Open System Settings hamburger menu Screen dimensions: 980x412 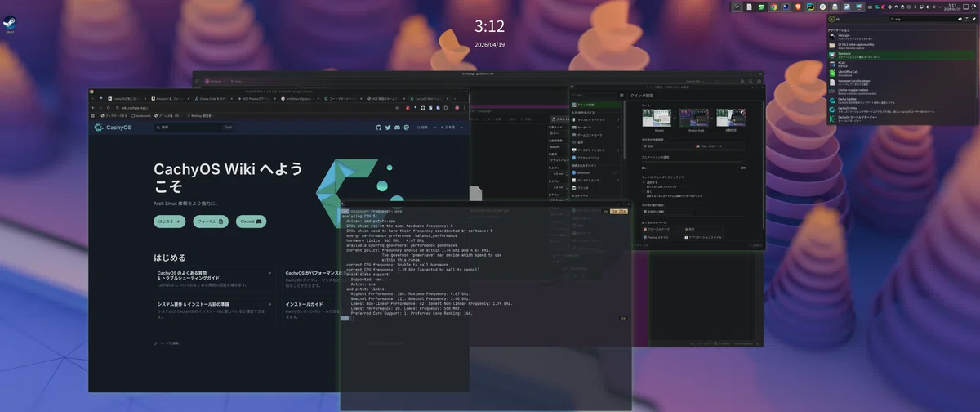(x=622, y=96)
